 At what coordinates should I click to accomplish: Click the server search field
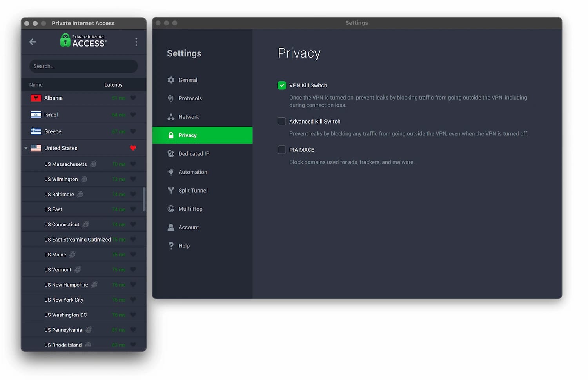pos(83,66)
